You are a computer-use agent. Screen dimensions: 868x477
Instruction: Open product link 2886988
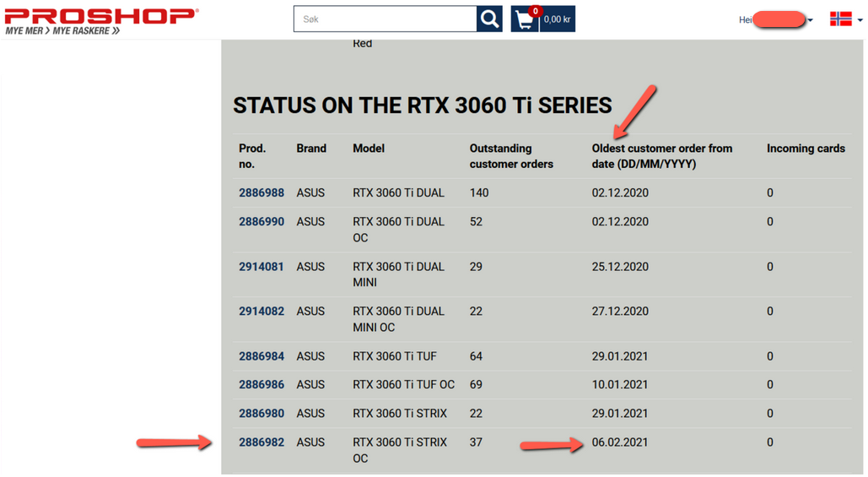(261, 192)
